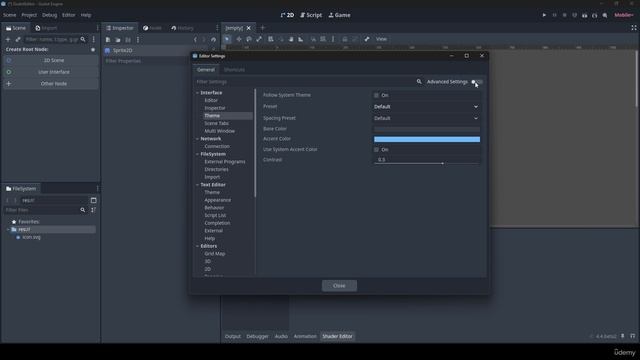Go back in Inspector object history
640x360 pixels.
195,40
